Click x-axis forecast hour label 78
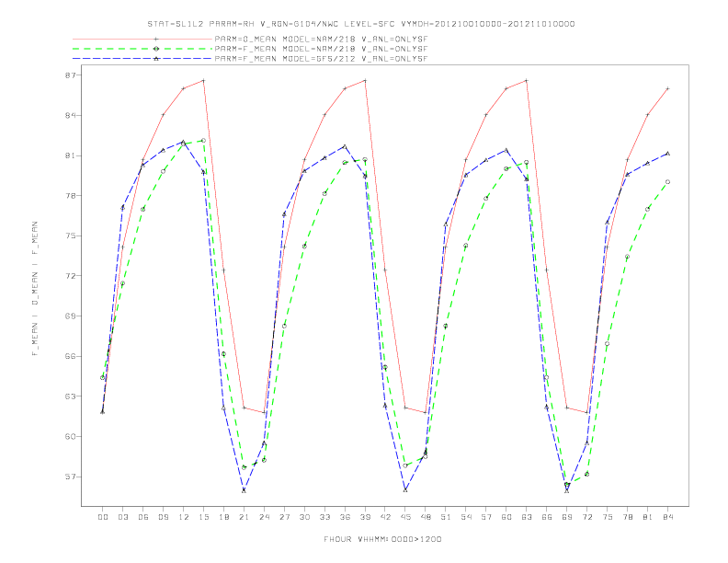The width and height of the screenshot is (728, 563). coord(628,517)
